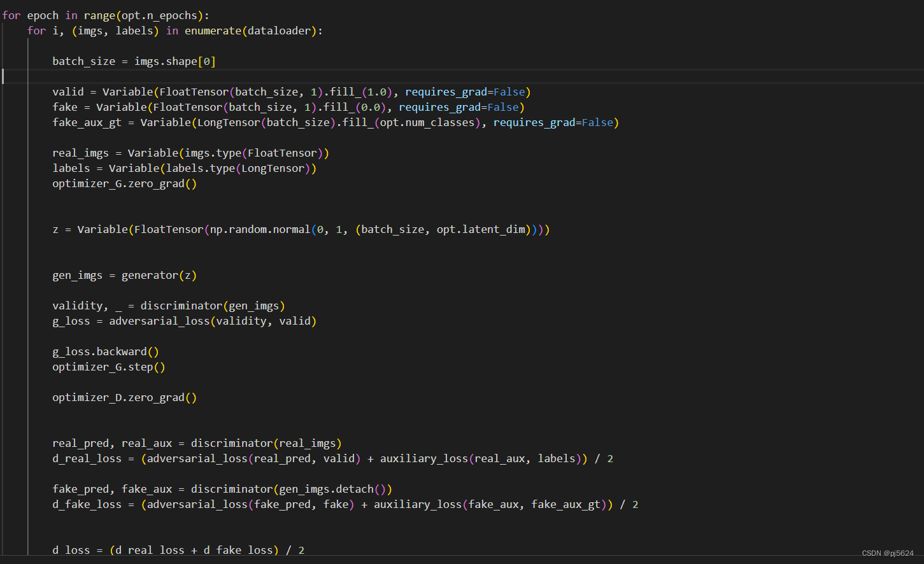The image size is (924, 564).
Task: Click 'auxiliary_loss(real_aux, labels)' call
Action: click(x=481, y=458)
